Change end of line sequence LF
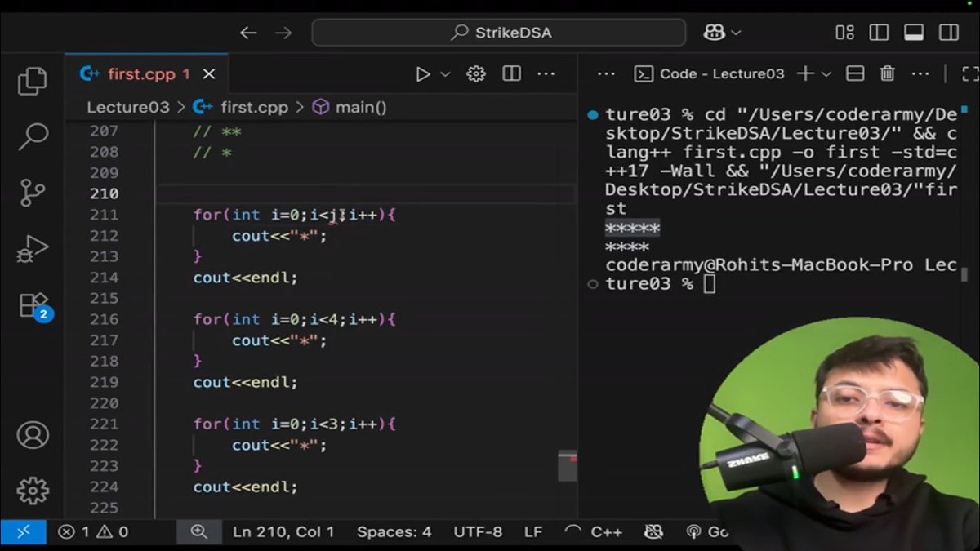Image resolution: width=980 pixels, height=551 pixels. 532,531
